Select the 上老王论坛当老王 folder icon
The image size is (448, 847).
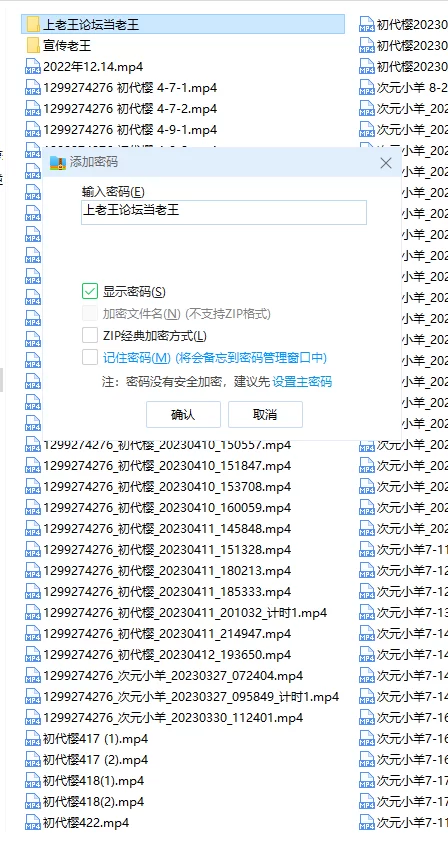click(x=33, y=24)
